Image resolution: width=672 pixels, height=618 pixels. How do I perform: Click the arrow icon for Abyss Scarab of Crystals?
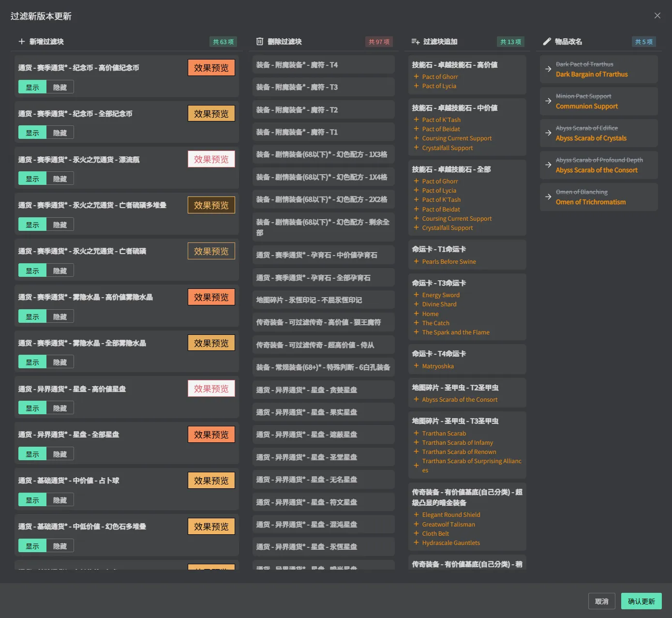click(548, 133)
